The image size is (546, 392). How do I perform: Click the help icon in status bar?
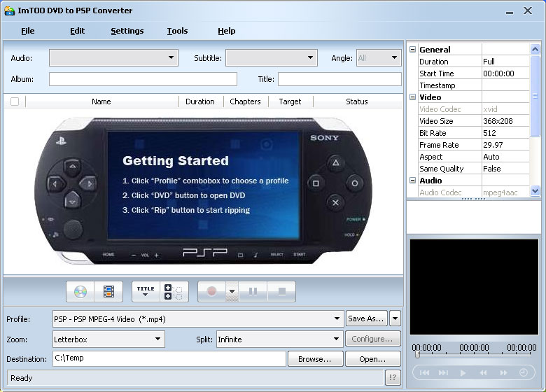(393, 378)
